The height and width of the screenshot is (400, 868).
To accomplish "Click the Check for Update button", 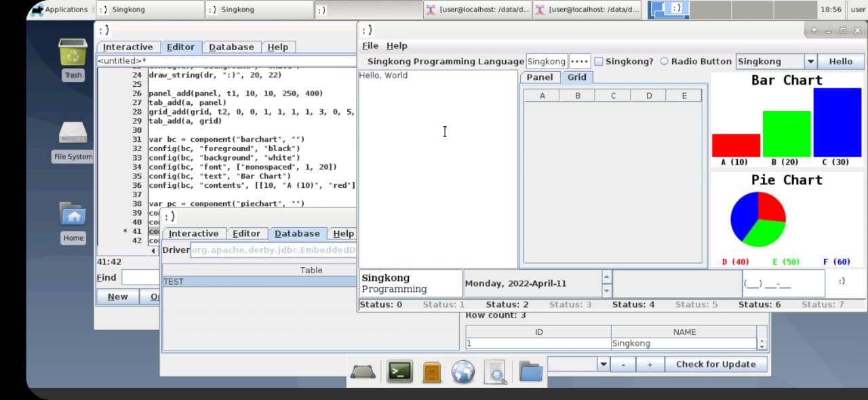I will (715, 364).
